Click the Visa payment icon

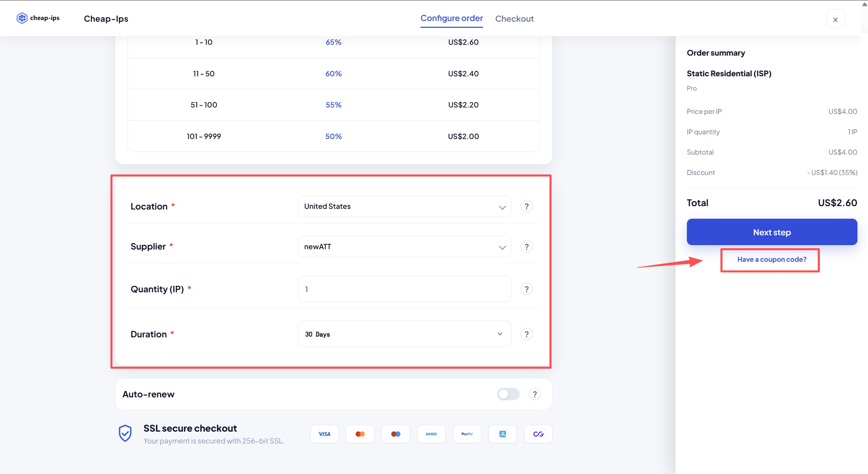click(x=324, y=434)
